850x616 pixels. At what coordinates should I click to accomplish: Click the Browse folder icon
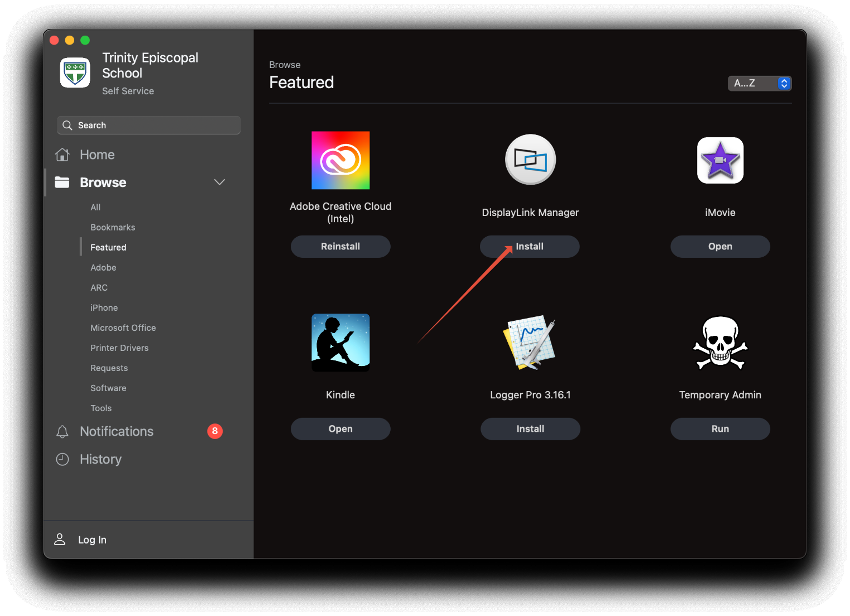click(62, 182)
